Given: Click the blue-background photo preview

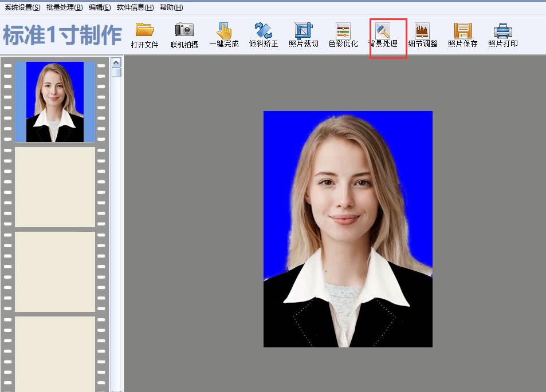Looking at the screenshot, I should click(347, 229).
